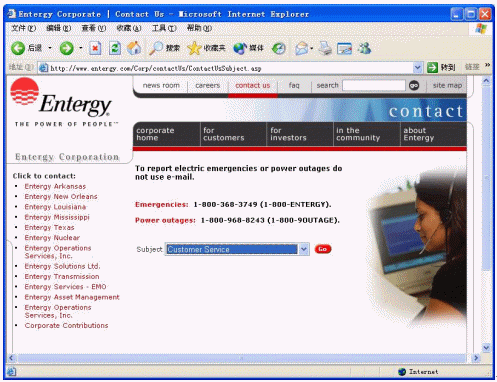Stop page loading with red X icon
497x382 pixels.
(x=95, y=49)
